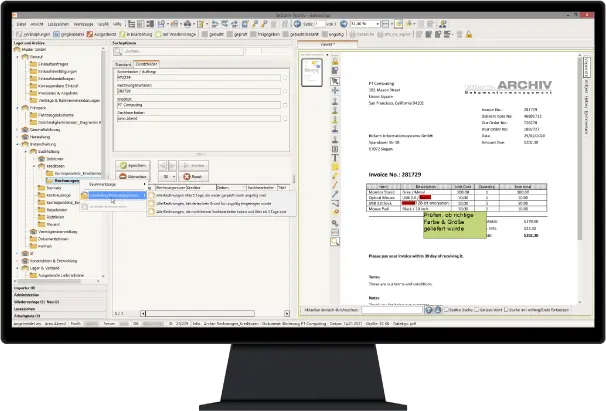Click the trash bin icon in second toolbar
The height and width of the screenshot is (411, 606).
click(x=460, y=34)
